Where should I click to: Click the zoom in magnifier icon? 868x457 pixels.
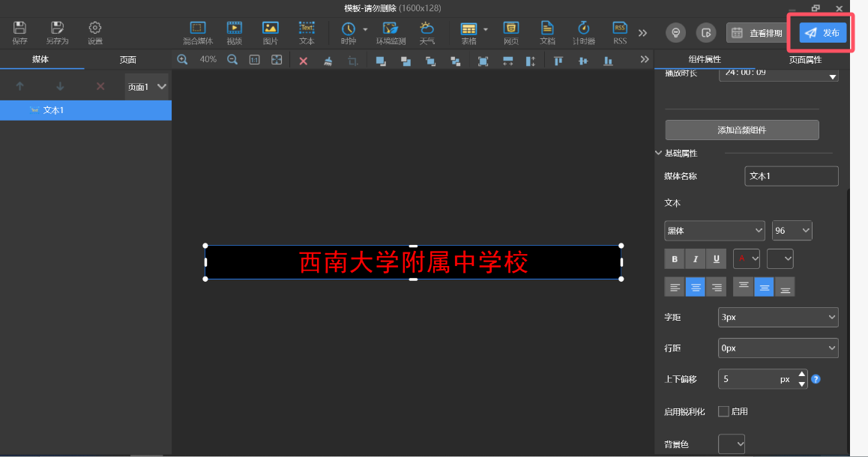pyautogui.click(x=182, y=60)
